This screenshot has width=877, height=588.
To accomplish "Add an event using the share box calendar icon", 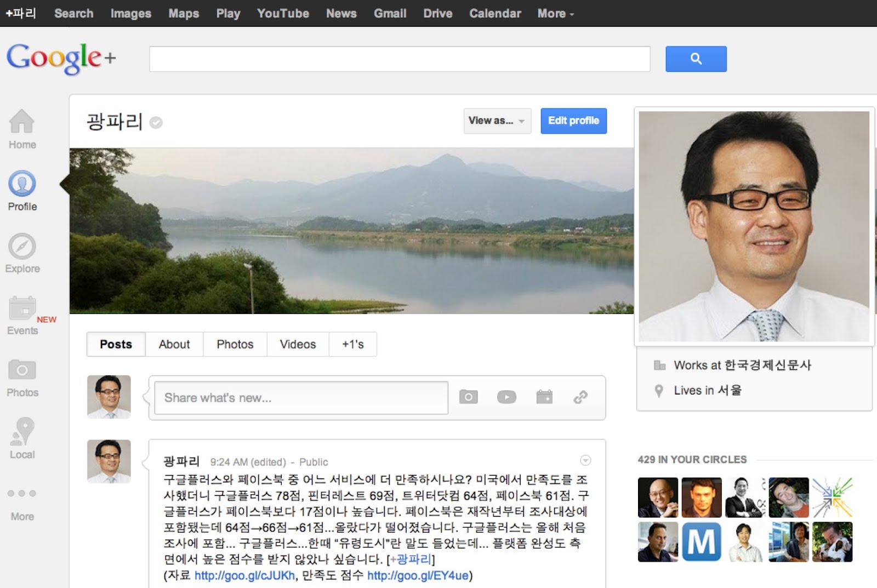I will [x=544, y=397].
